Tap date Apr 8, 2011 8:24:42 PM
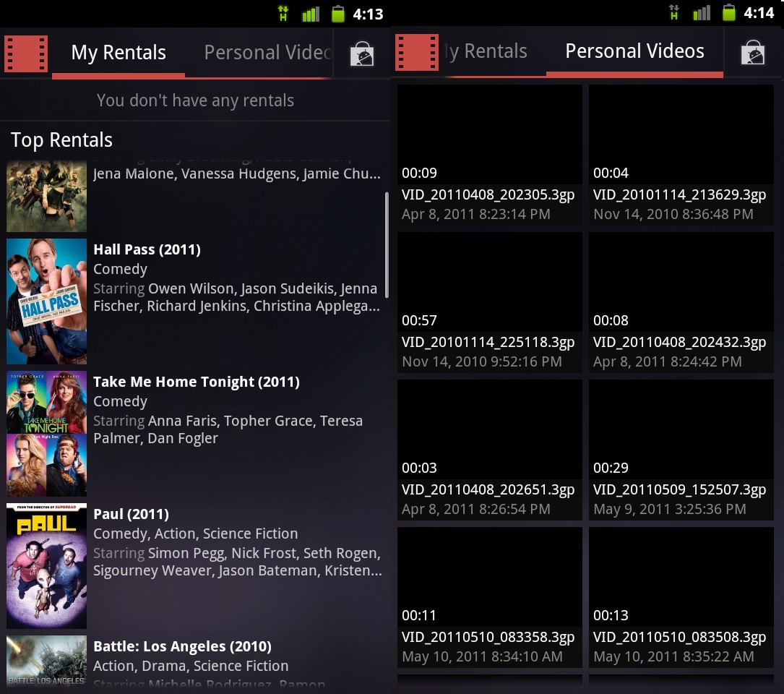This screenshot has height=694, width=784. coord(668,361)
